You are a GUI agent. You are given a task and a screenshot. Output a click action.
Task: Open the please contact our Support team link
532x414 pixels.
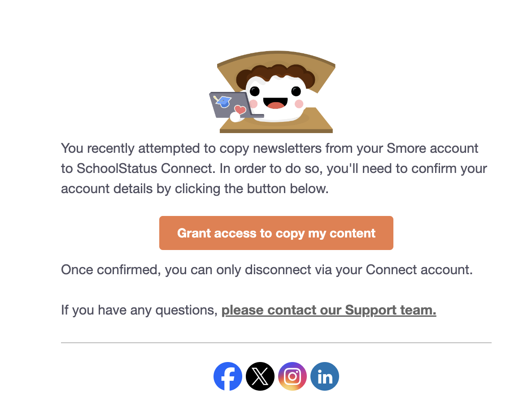click(x=329, y=310)
